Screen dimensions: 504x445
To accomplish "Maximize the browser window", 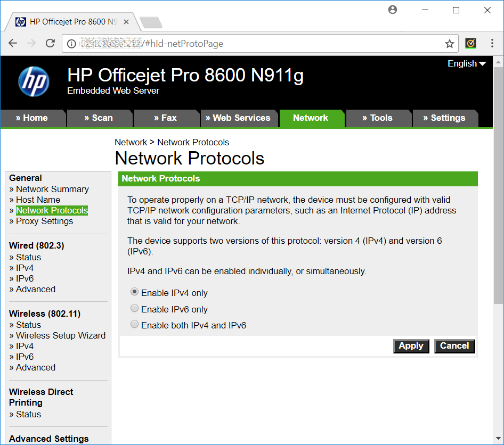I will point(456,10).
